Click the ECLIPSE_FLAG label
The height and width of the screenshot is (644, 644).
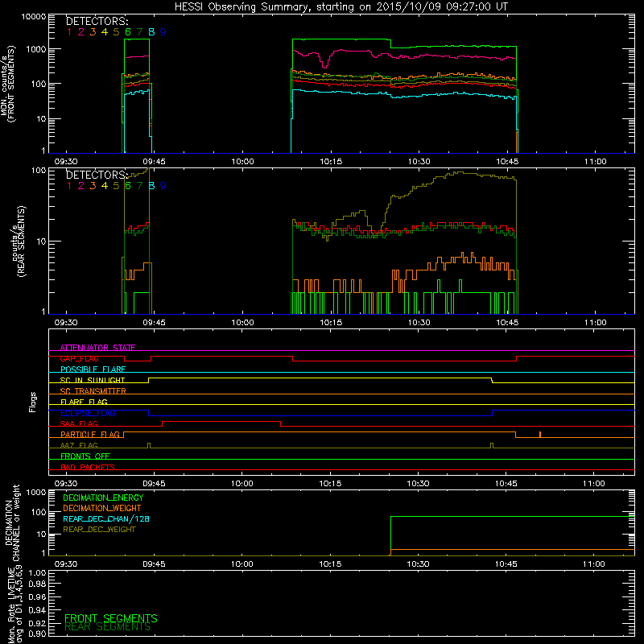(88, 413)
